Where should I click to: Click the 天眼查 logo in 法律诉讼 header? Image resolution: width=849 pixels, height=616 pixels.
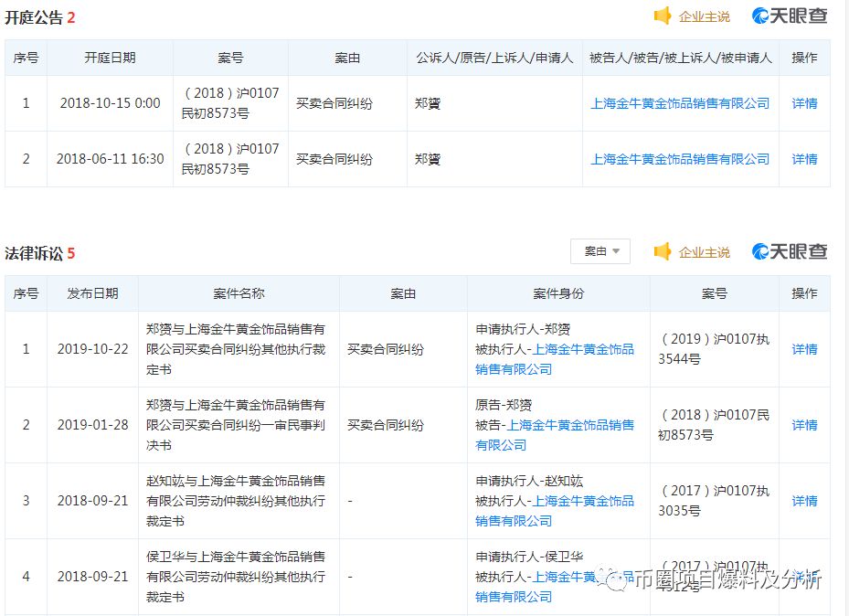click(x=790, y=251)
